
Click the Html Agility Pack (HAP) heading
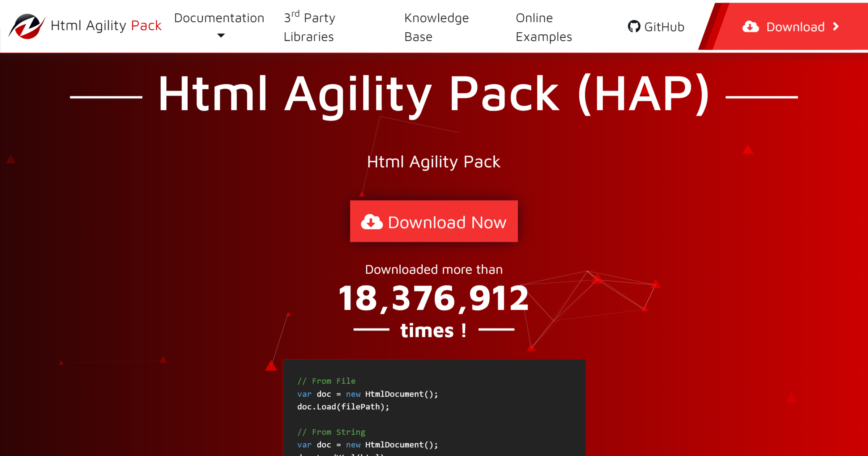tap(433, 93)
